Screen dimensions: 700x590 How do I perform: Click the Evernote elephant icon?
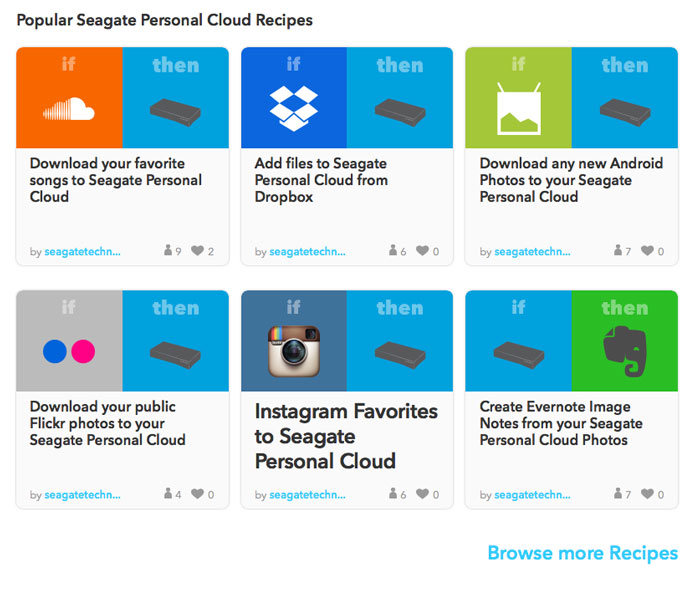625,351
